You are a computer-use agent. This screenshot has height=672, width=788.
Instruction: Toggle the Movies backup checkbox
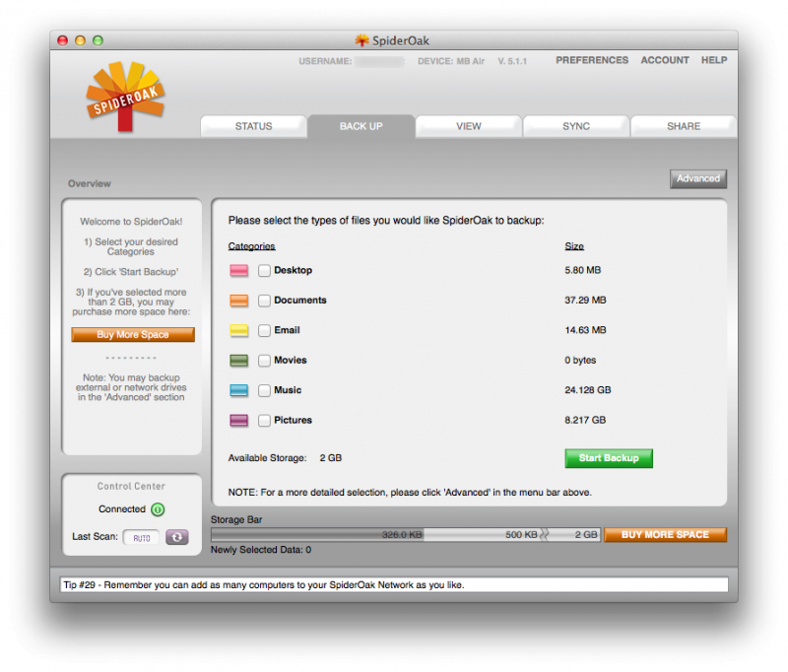264,361
